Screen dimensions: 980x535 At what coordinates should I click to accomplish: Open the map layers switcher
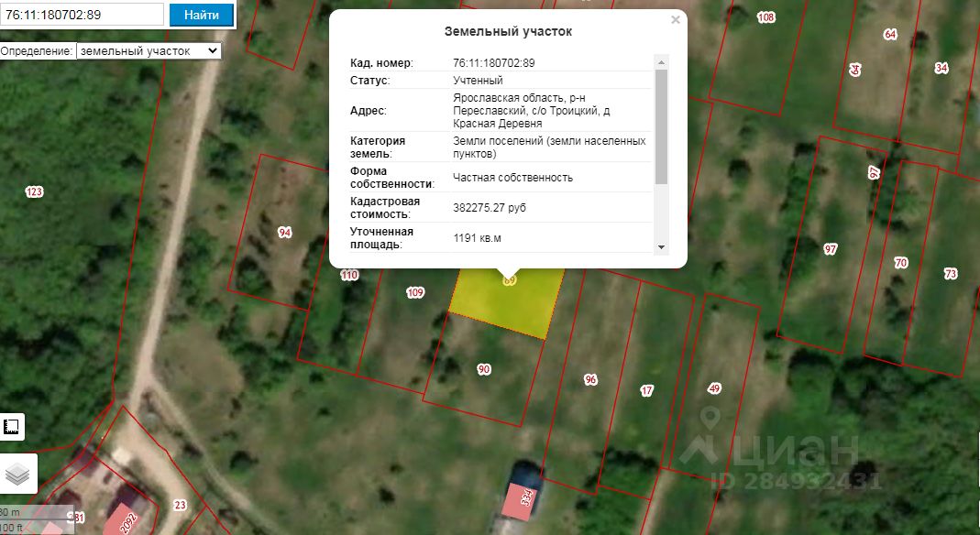coord(17,474)
